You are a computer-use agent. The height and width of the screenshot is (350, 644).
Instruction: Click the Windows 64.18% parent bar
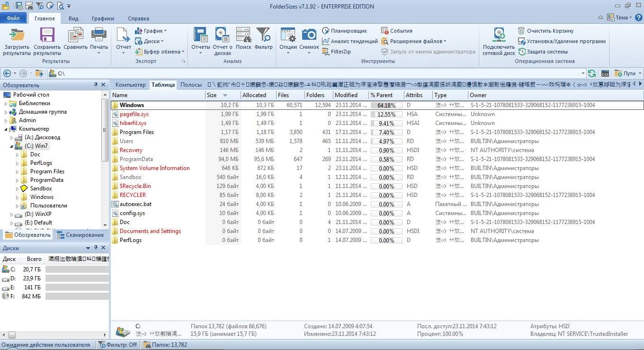(386, 105)
